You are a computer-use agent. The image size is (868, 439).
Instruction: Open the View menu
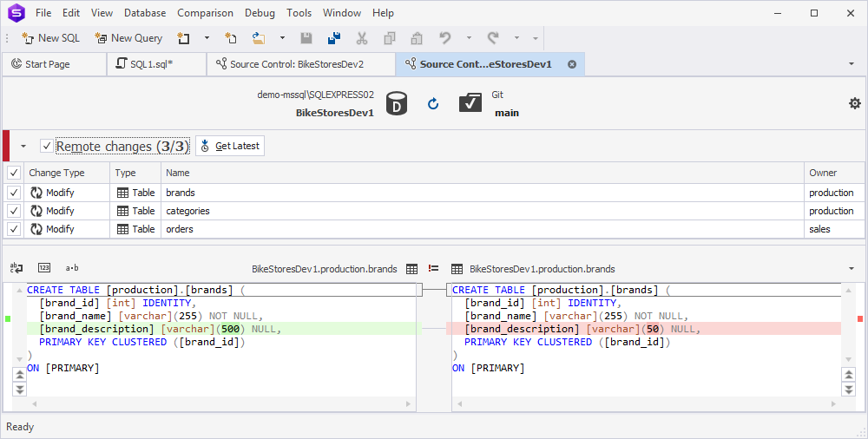click(102, 13)
